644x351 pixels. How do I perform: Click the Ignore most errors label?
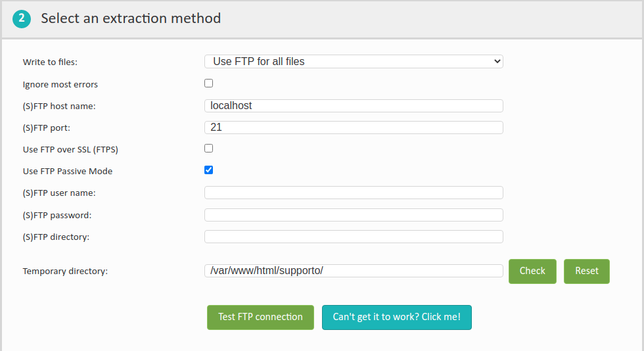click(60, 85)
